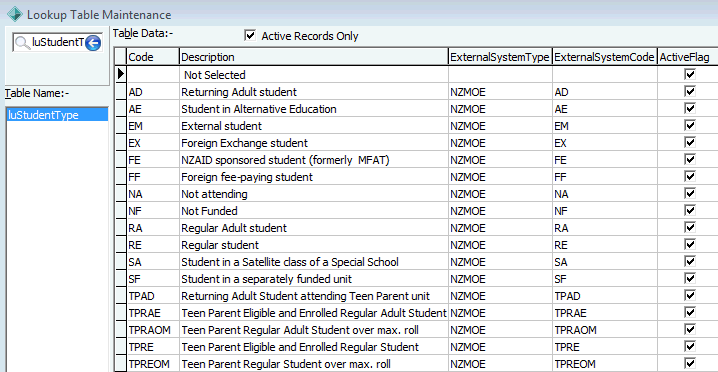This screenshot has width=718, height=372.
Task: Click 'Not Funded' description cell
Action: click(x=313, y=211)
